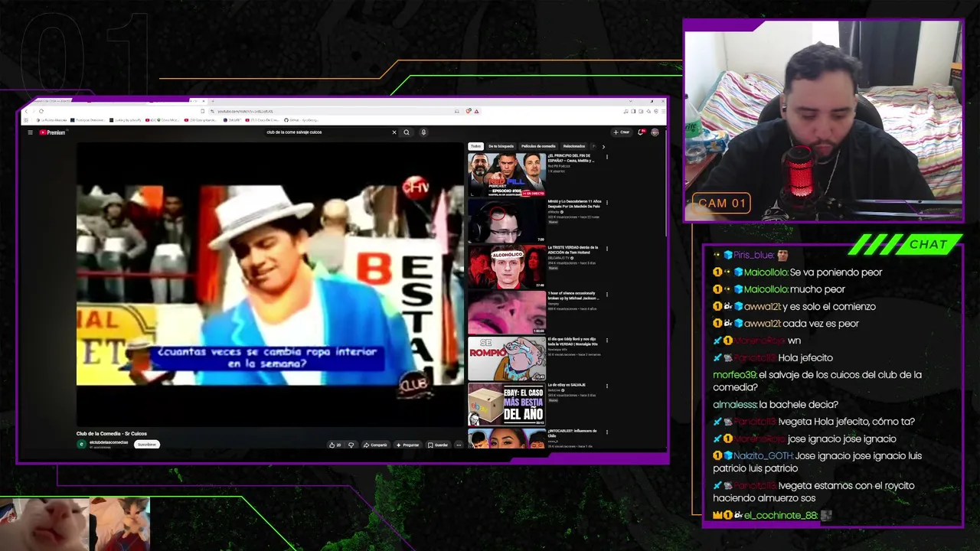Open the 'SE ROMPIÓ' Eddy video thumbnail
Image resolution: width=980 pixels, height=551 pixels.
click(x=507, y=358)
